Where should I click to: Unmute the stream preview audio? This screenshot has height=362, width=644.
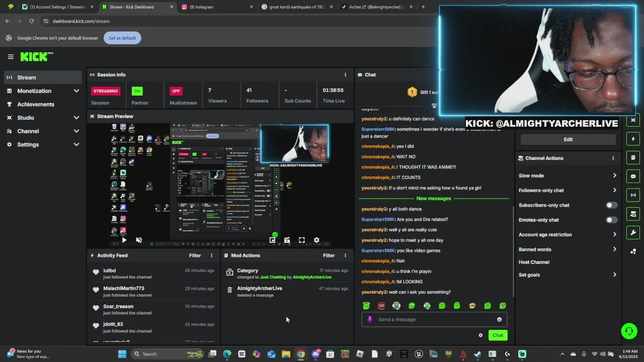(139, 240)
